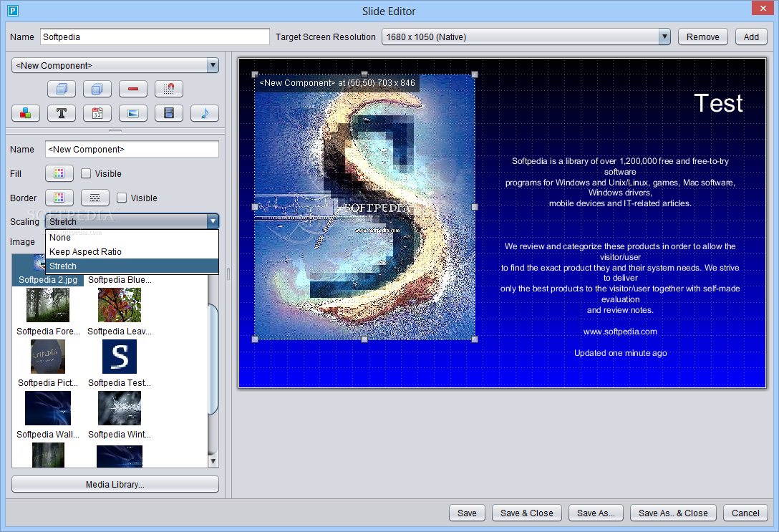Toggle snap to grid magnet icon
The width and height of the screenshot is (779, 532).
pyautogui.click(x=169, y=89)
